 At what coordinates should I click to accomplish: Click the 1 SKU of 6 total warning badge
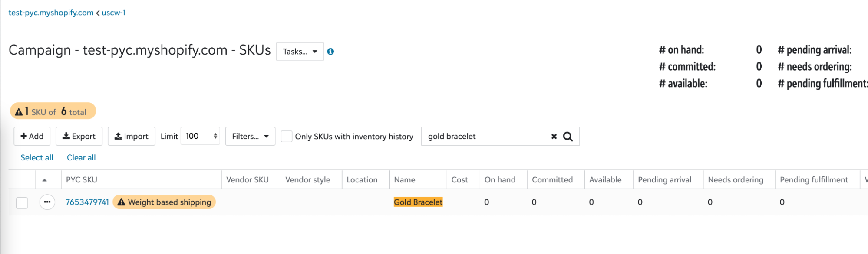53,111
